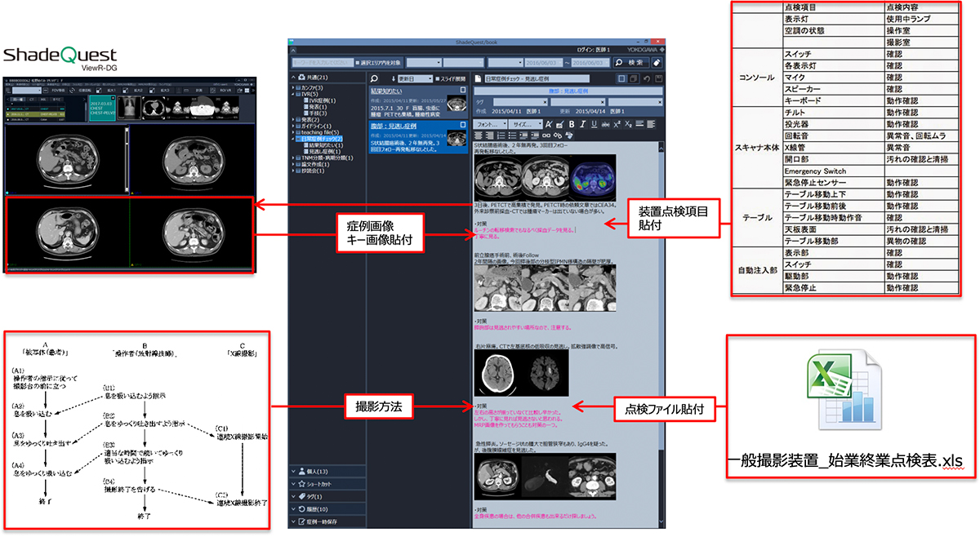
Task: Click the insert link chain icon
Action: 546,135
